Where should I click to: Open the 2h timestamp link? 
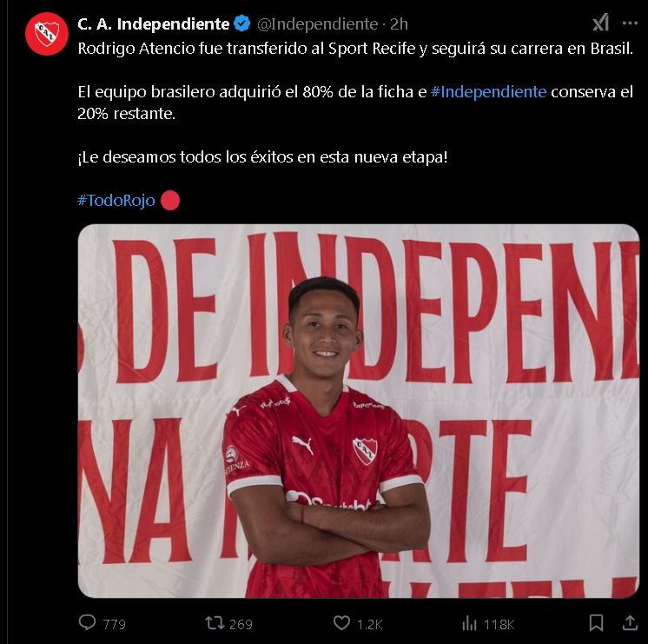click(x=399, y=24)
